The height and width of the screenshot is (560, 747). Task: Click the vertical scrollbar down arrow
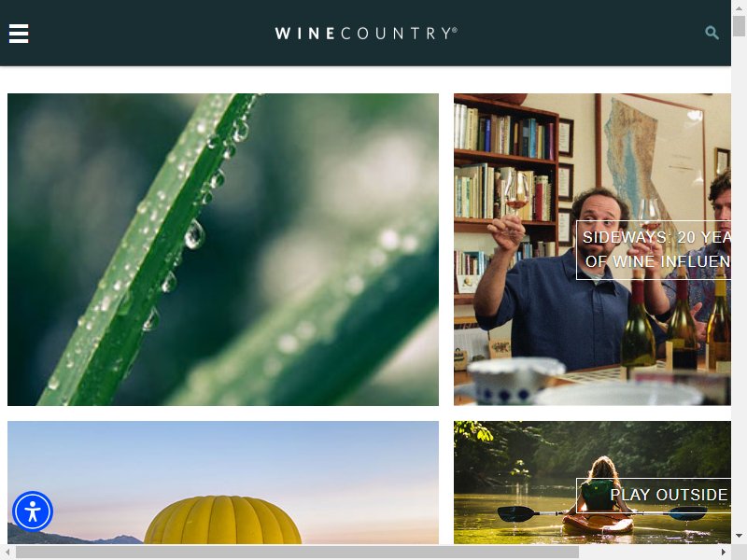tap(739, 536)
